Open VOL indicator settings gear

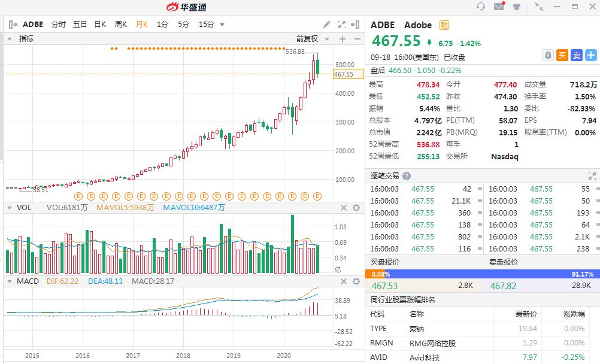pyautogui.click(x=357, y=208)
